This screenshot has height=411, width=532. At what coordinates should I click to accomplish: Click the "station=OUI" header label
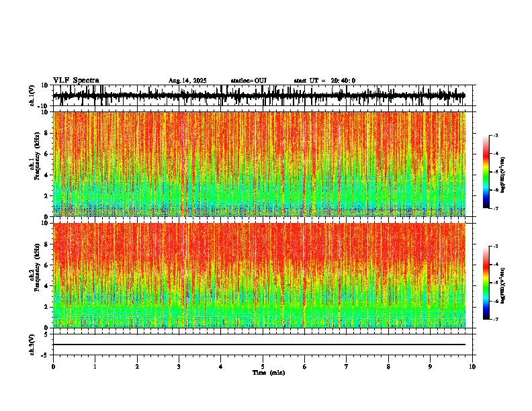249,81
